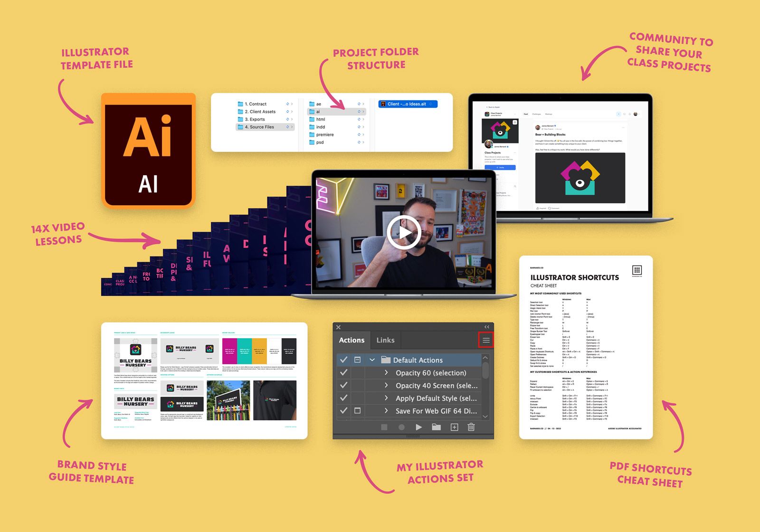Open the Illustrator Shortcuts cheat sheet PDF

click(x=586, y=347)
